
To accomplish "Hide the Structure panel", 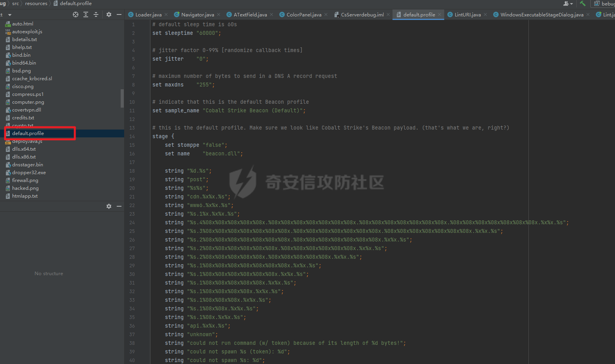I will (x=119, y=206).
